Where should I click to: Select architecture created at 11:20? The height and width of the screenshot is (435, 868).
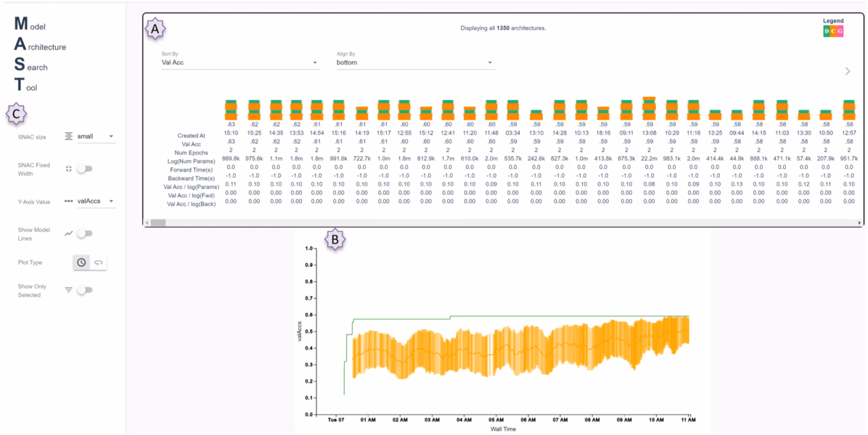[469, 113]
